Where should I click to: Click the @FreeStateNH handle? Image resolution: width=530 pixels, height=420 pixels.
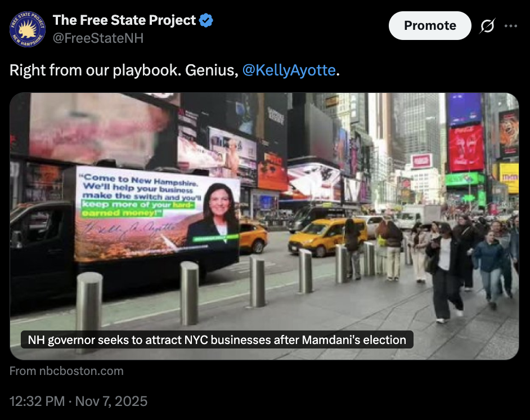(98, 38)
